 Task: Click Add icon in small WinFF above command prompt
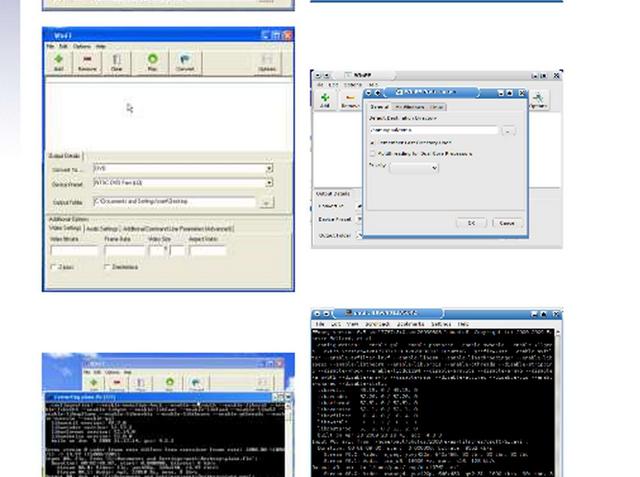[94, 384]
